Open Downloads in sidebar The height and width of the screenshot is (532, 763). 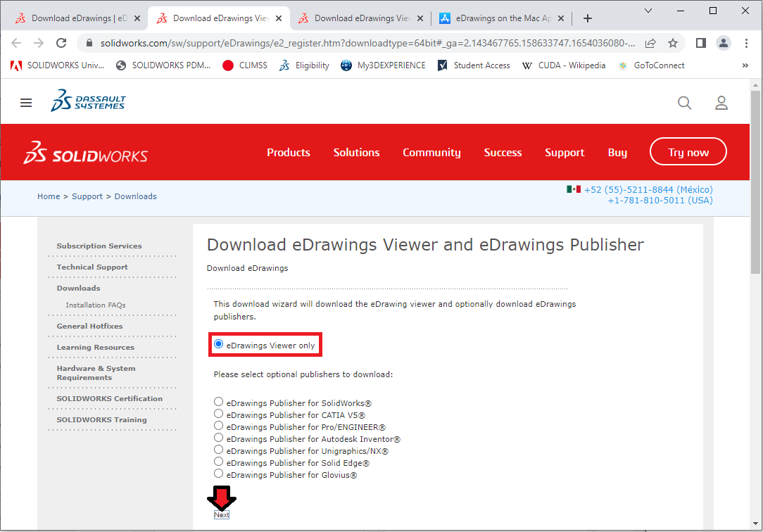click(x=78, y=289)
